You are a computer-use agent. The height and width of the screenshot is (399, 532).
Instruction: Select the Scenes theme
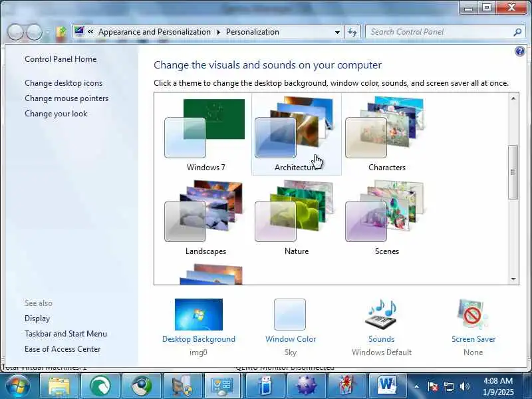click(387, 218)
